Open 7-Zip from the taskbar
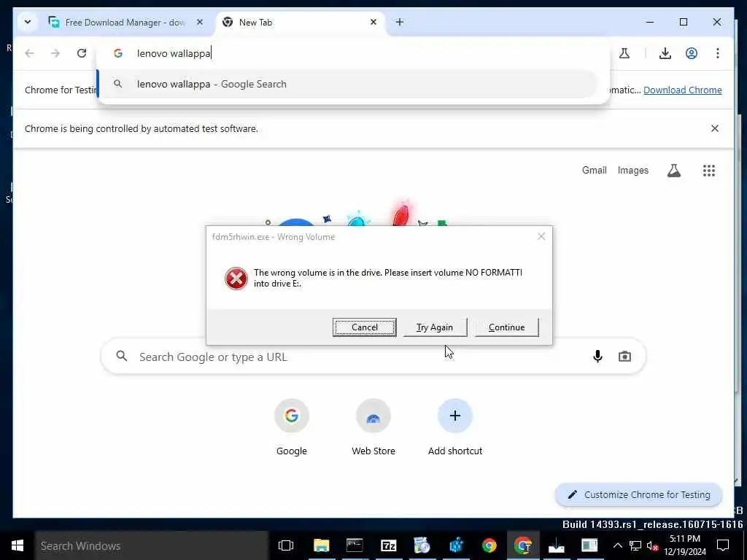747x560 pixels. [389, 545]
